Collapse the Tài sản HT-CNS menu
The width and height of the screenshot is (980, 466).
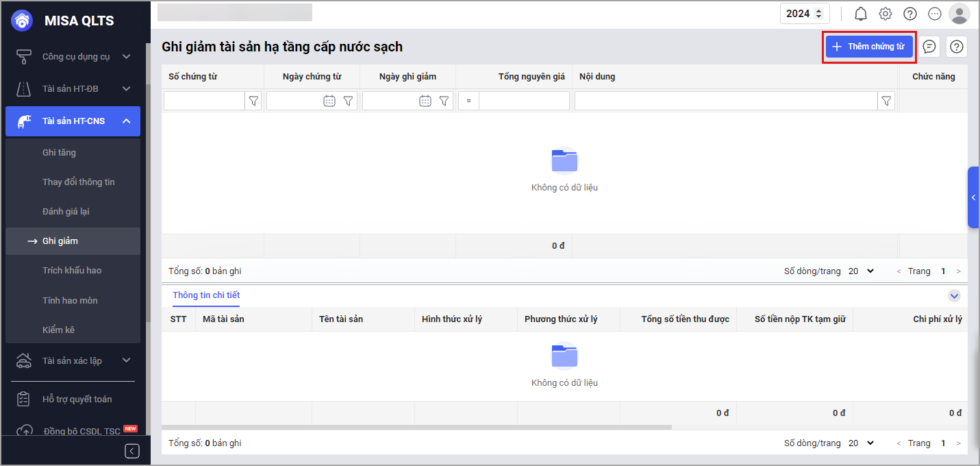tap(126, 121)
